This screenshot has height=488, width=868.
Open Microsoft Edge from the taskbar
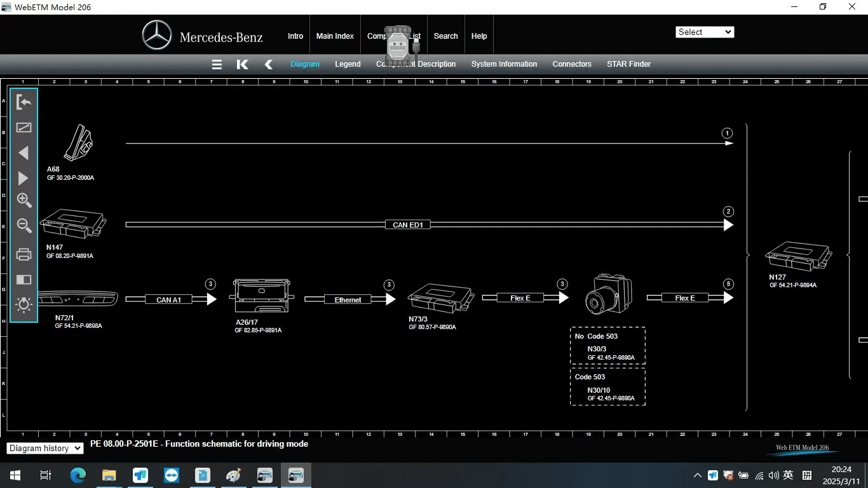78,475
